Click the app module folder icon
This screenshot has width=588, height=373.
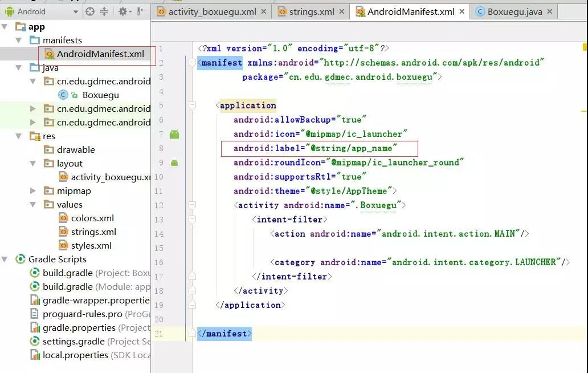coord(21,27)
